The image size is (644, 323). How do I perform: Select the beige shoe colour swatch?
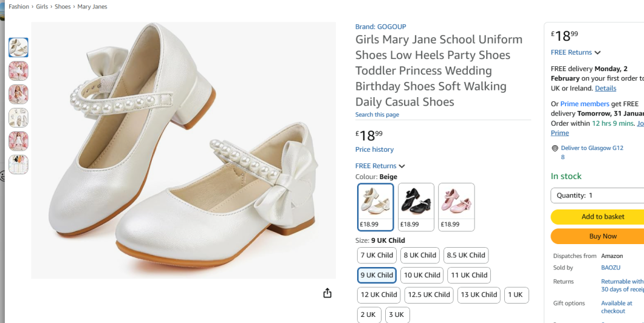coord(375,207)
